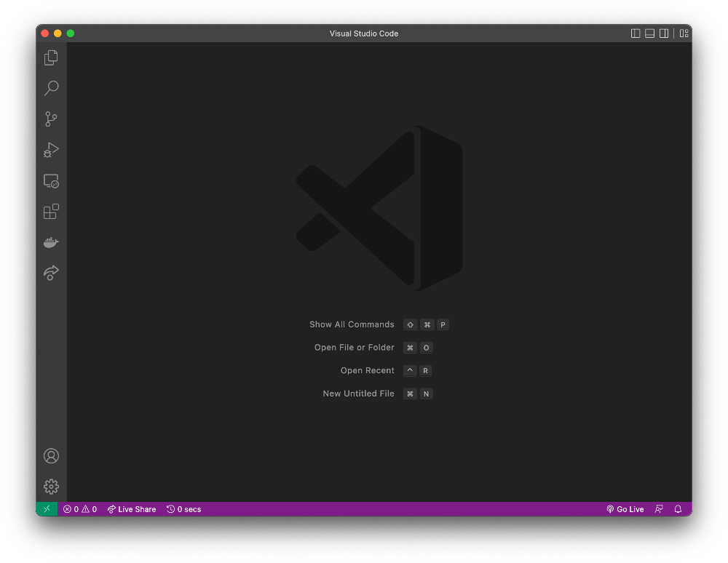Open the Source Control view
728x563 pixels.
point(51,119)
